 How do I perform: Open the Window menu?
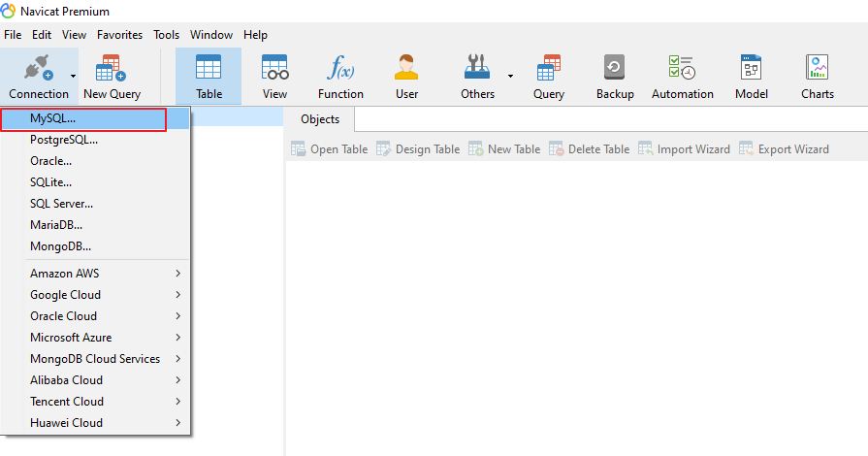[210, 35]
